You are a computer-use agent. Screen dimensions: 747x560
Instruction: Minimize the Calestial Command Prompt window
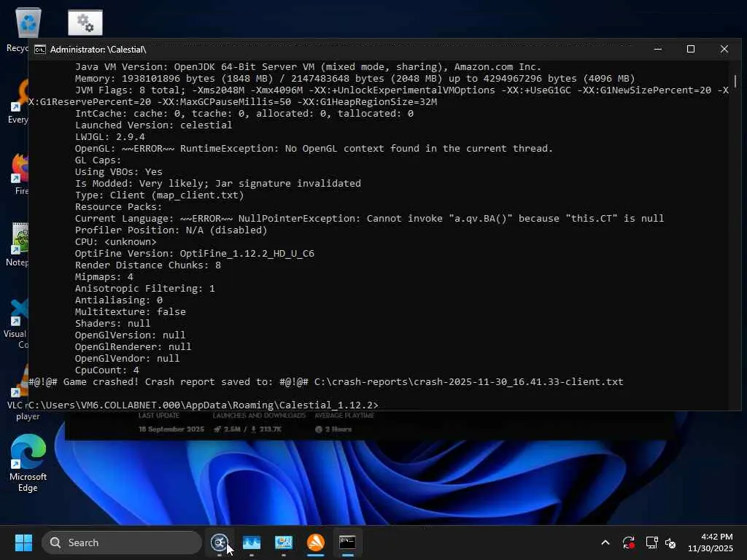point(658,49)
